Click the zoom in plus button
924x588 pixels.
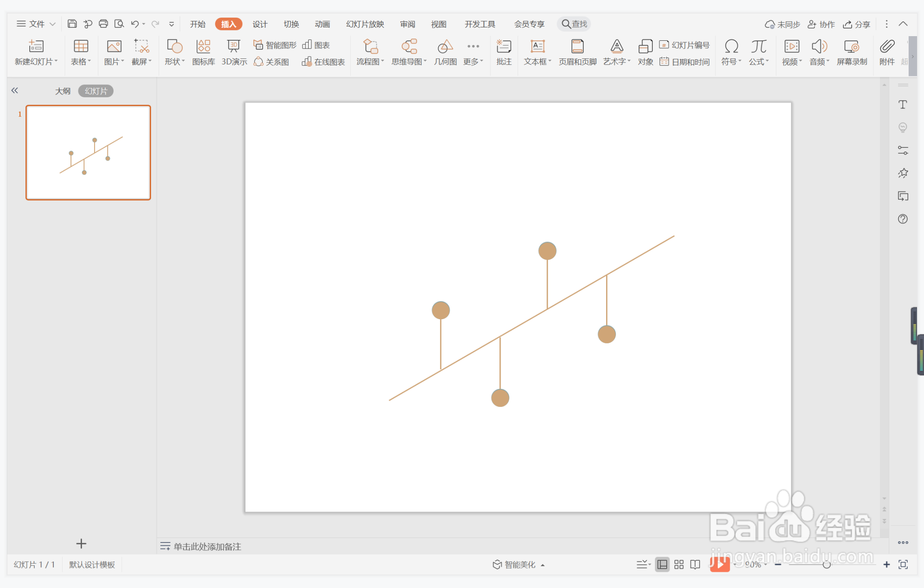click(x=886, y=564)
